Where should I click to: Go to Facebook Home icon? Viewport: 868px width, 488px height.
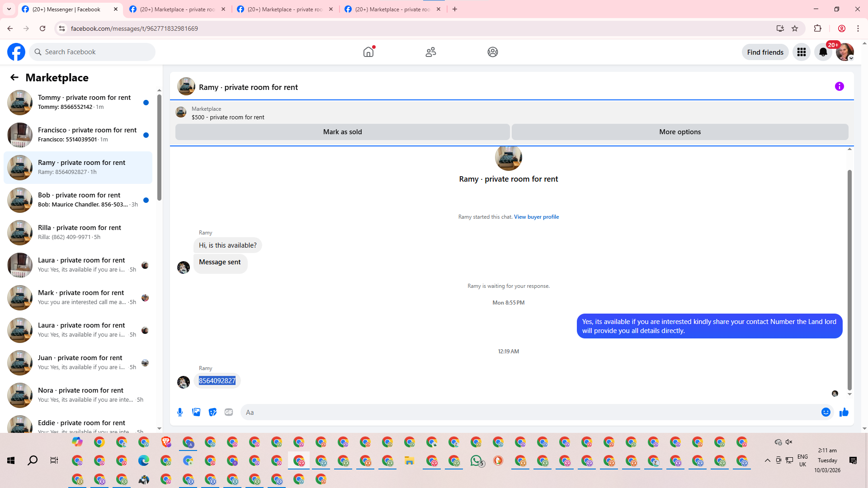(x=368, y=52)
